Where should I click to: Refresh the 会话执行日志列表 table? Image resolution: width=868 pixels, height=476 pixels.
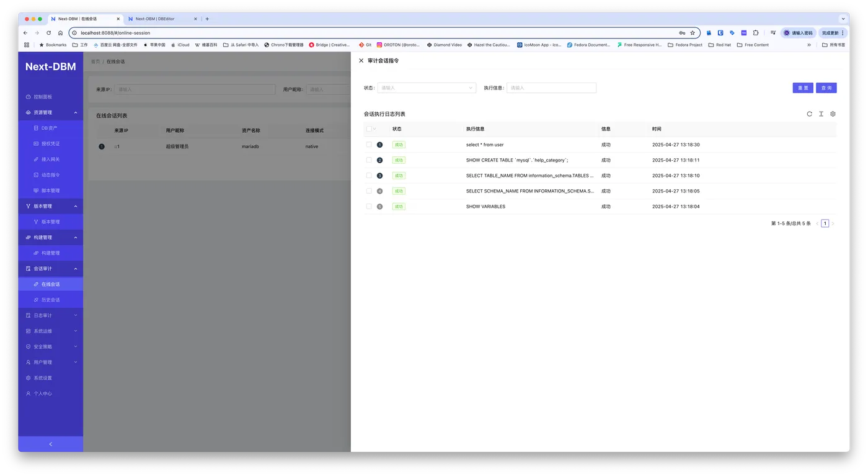coord(809,114)
